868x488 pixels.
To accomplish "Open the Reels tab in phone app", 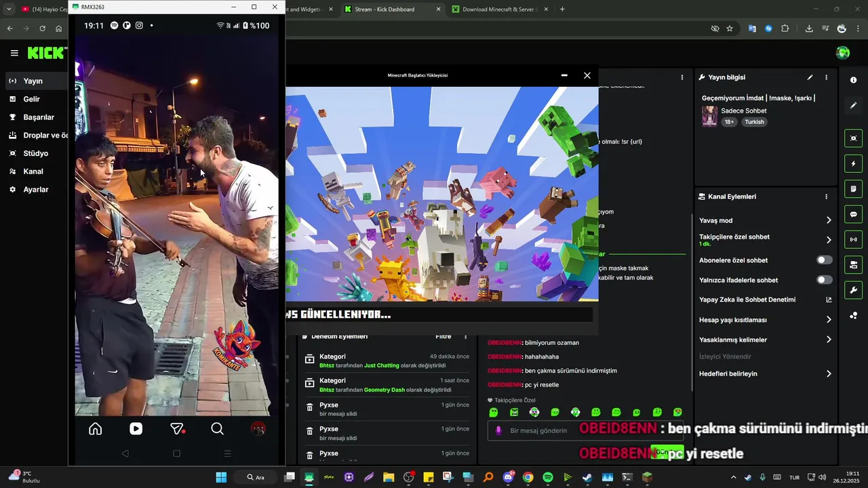I will click(x=136, y=428).
